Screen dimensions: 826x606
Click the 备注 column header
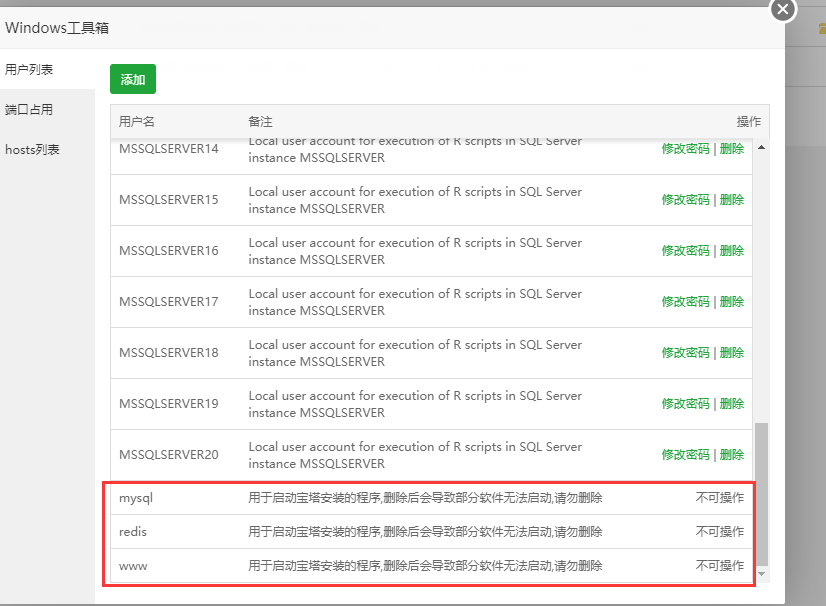pyautogui.click(x=260, y=122)
